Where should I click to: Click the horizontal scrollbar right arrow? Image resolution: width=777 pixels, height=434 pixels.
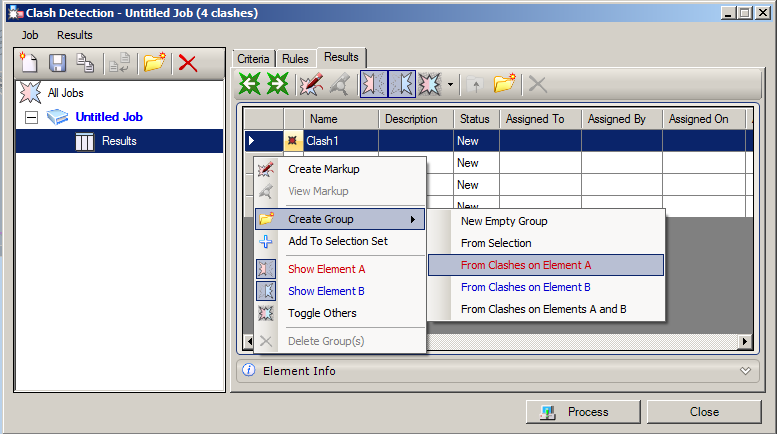point(744,341)
